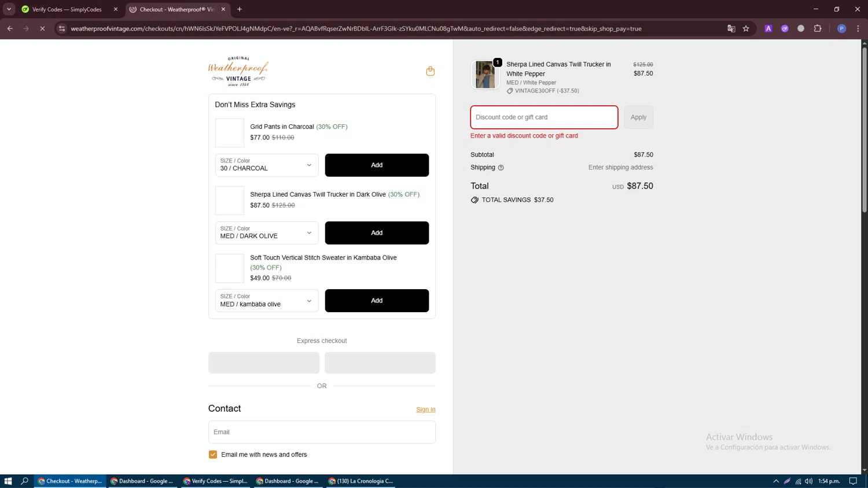Click the Sherpa Trucker White Pepper thumbnail
The width and height of the screenshot is (868, 488).
[x=485, y=75]
